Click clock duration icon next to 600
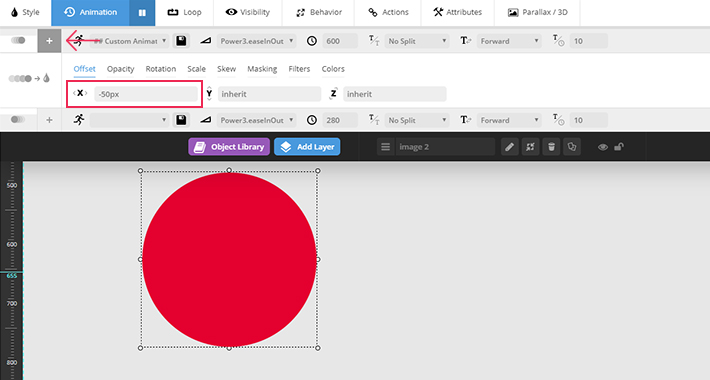 312,41
